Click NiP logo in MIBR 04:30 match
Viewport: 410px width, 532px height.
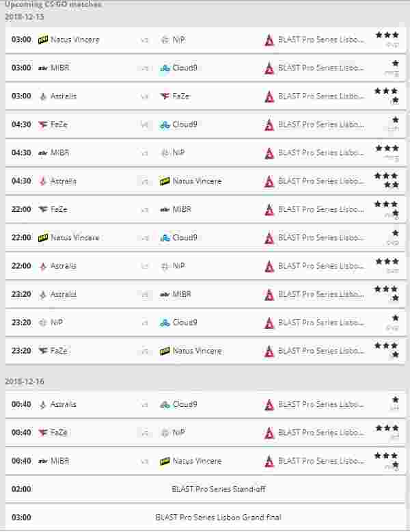165,153
